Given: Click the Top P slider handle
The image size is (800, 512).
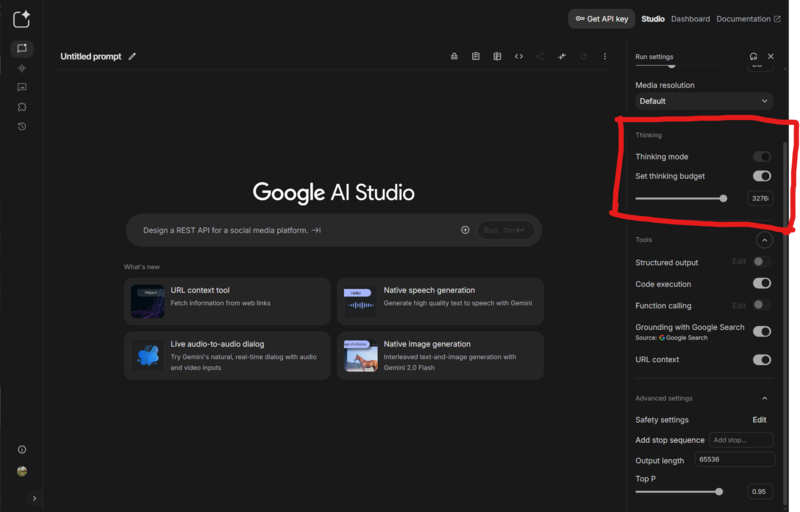Looking at the screenshot, I should (x=719, y=492).
